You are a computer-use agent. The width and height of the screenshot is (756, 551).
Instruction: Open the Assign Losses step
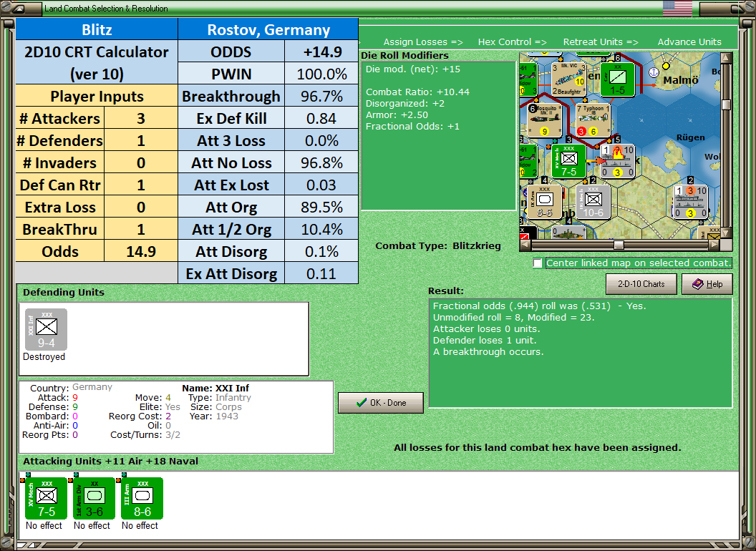[423, 42]
